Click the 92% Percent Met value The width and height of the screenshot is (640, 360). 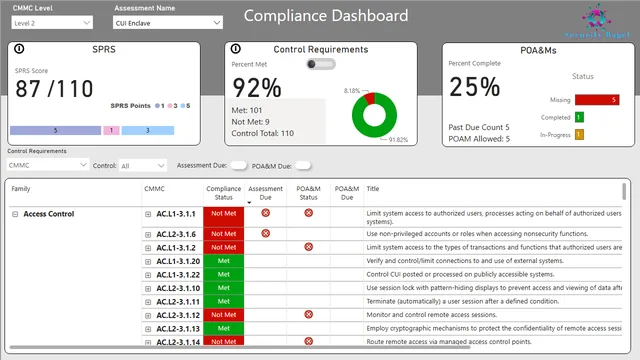click(257, 88)
